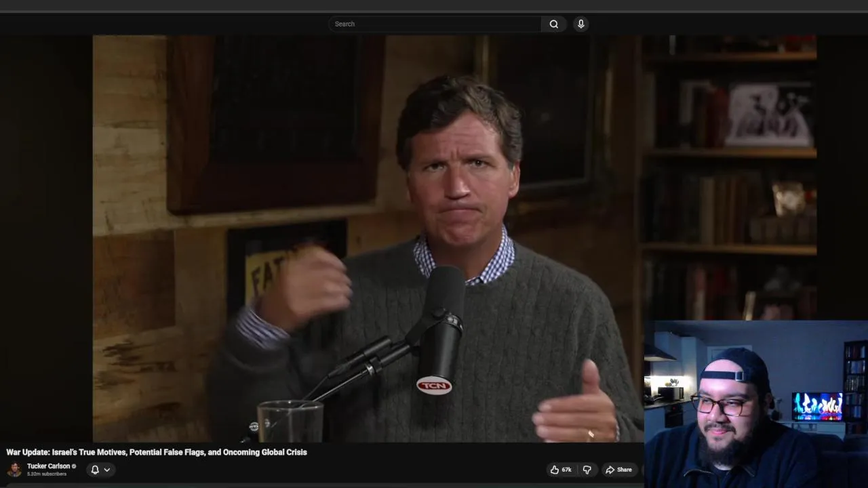Expand the notification options chevron
The image size is (868, 488).
click(107, 469)
